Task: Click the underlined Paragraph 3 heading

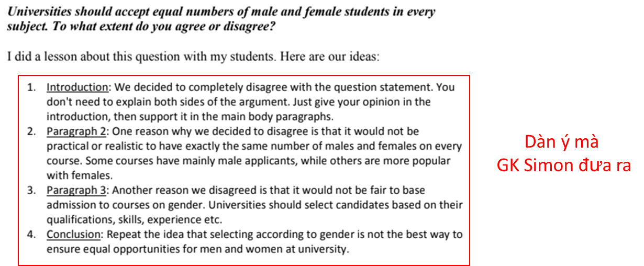Action: click(75, 191)
